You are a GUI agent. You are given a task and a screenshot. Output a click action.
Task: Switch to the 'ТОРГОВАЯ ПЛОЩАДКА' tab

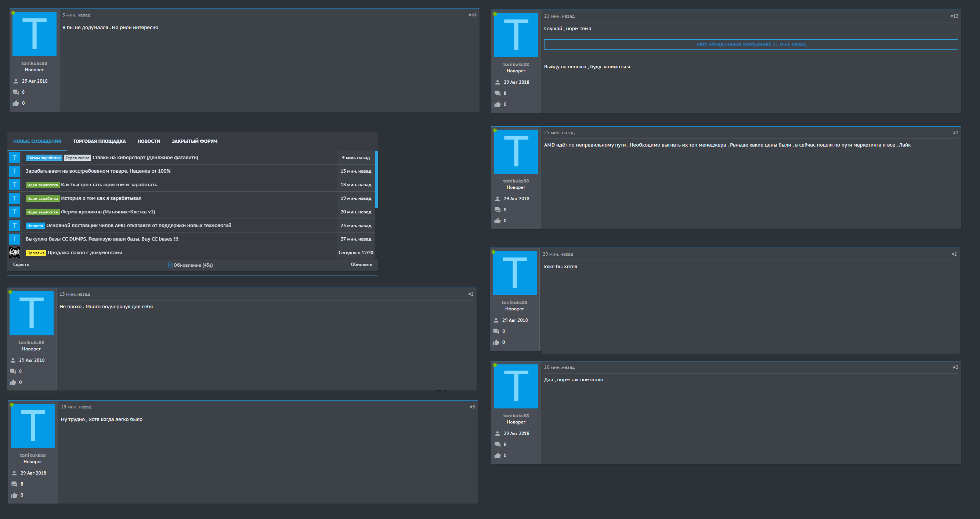click(99, 141)
